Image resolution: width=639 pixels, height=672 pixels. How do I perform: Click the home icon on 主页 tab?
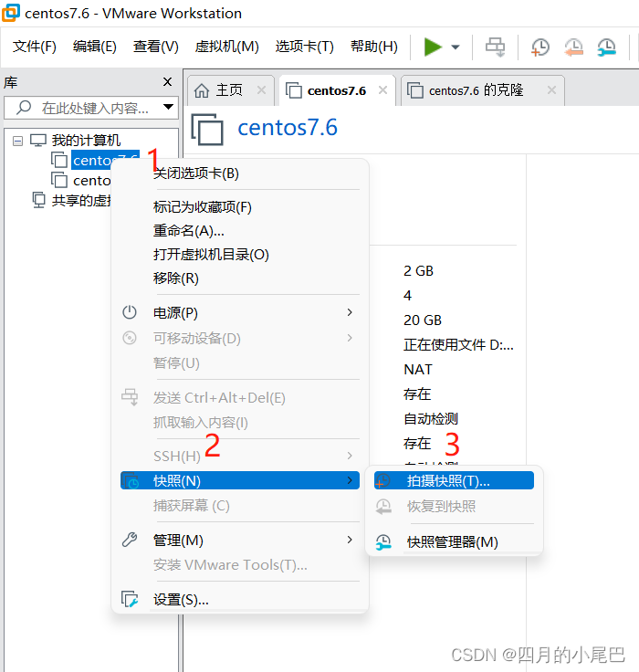click(x=202, y=90)
